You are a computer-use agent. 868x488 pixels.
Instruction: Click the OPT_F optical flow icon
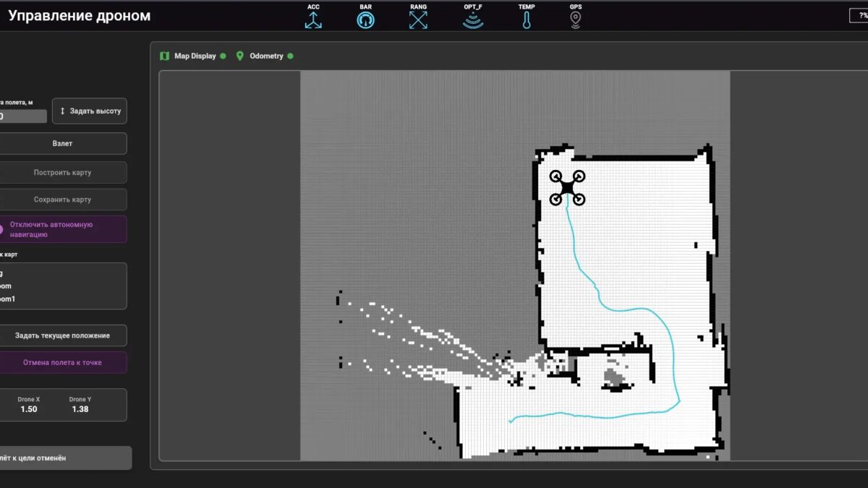pos(473,20)
